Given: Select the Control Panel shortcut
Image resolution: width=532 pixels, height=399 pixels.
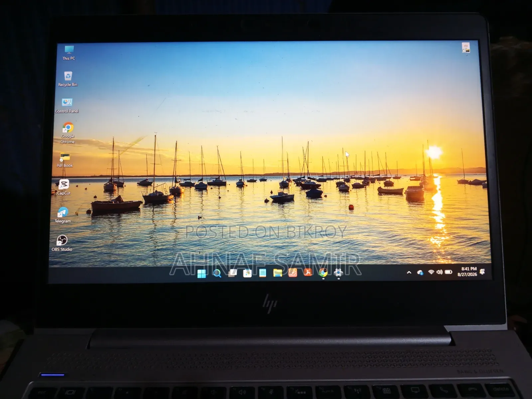Looking at the screenshot, I should click(67, 105).
